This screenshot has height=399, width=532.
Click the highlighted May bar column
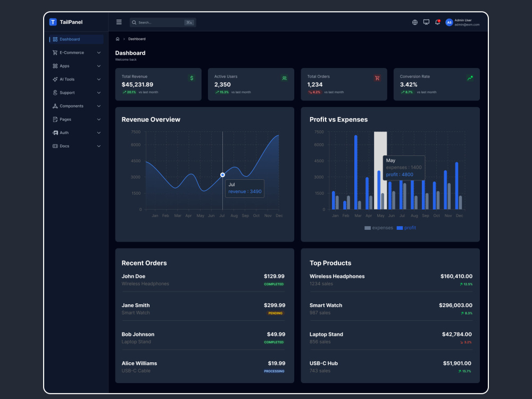tap(380, 170)
